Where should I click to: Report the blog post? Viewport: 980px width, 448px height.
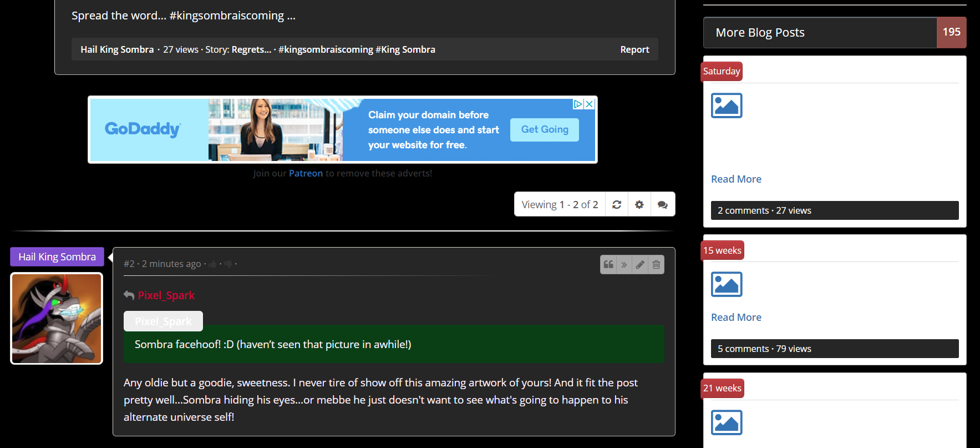(634, 49)
